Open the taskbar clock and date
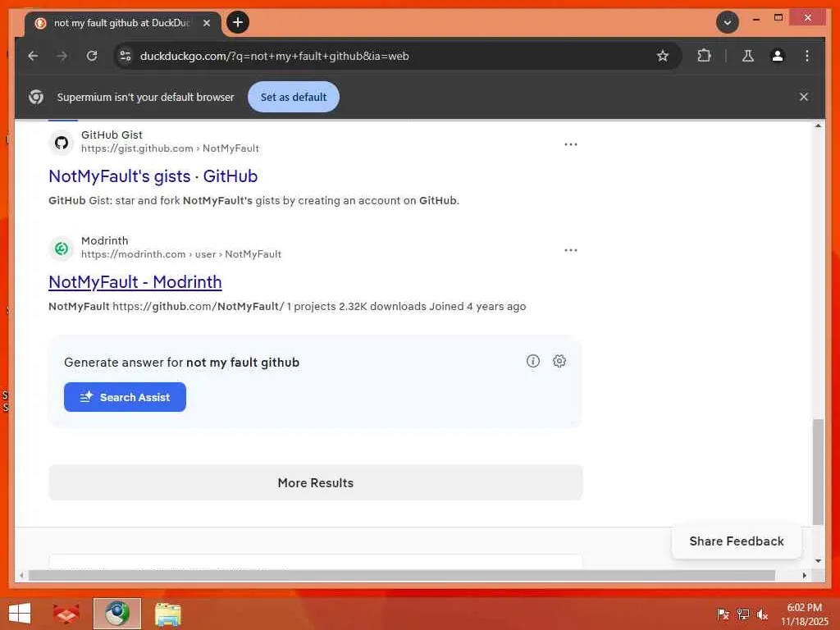Screen dimensions: 840x630 [804, 614]
